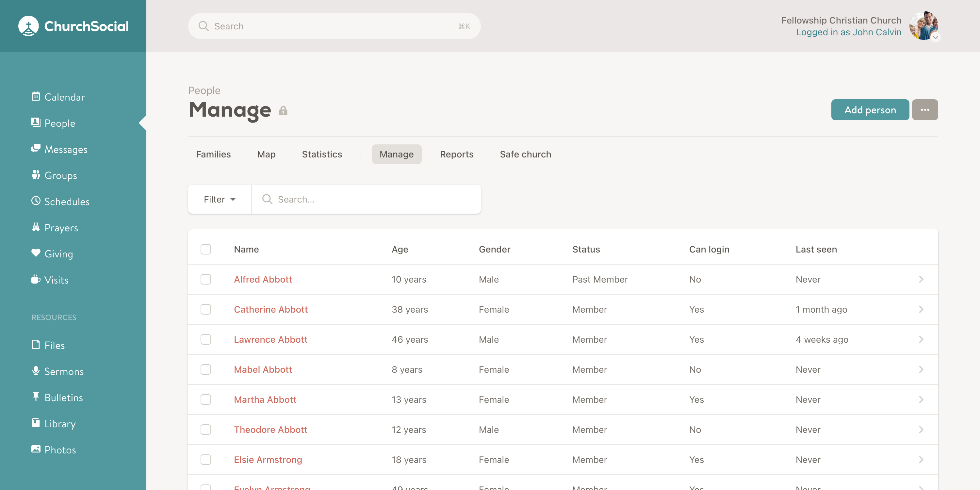Open Elsie Armstrong's profile link
This screenshot has height=490, width=980.
point(268,460)
